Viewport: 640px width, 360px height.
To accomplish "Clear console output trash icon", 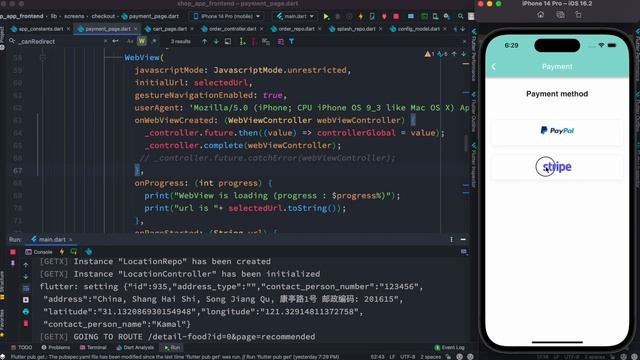I will 26,323.
